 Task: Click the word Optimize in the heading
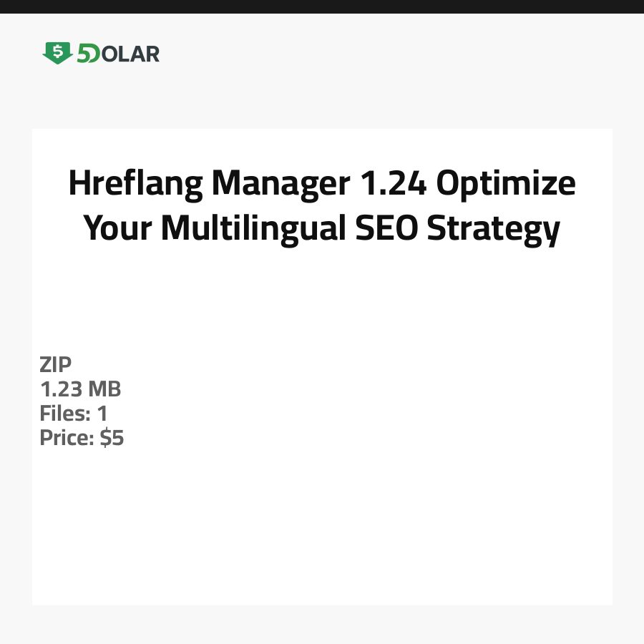click(x=506, y=184)
